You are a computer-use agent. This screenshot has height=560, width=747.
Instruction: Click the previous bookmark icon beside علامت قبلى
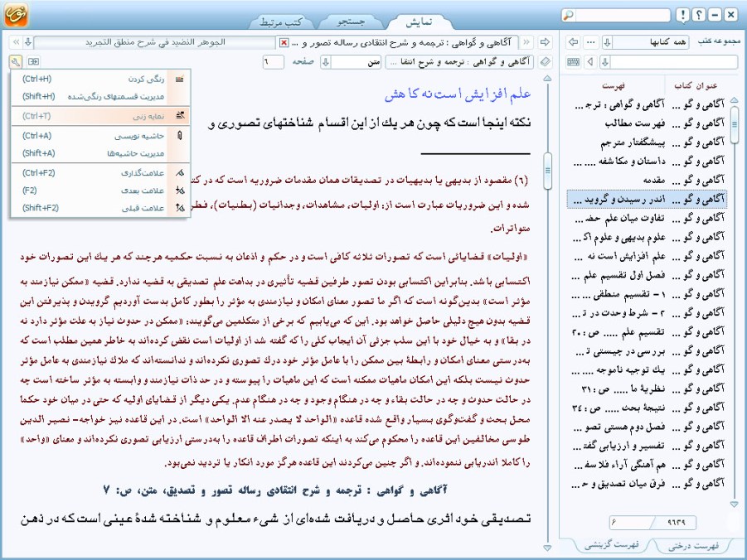180,208
